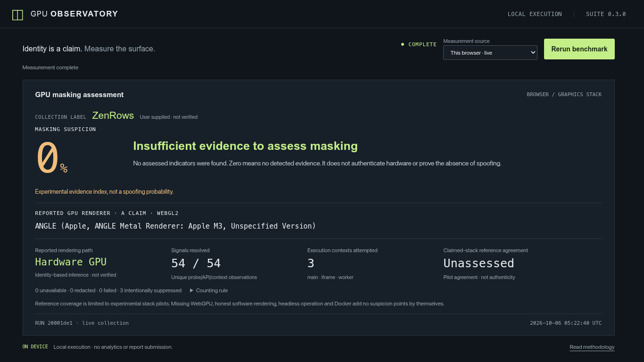
Task: Click the GPU masking assessment heading
Action: 79,95
